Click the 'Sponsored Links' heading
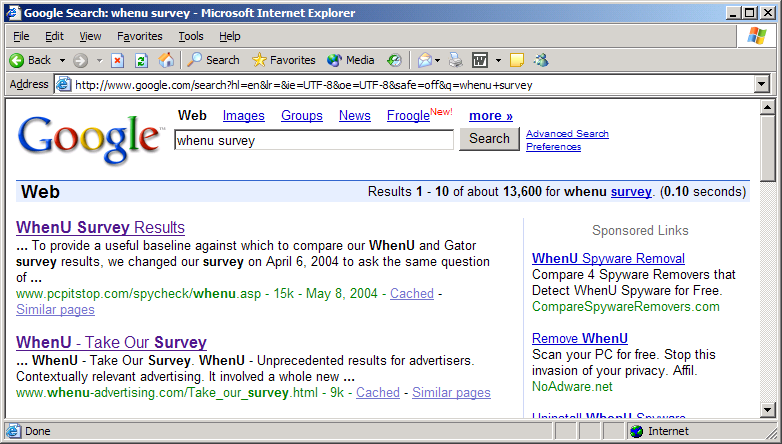Image resolution: width=782 pixels, height=444 pixels. pos(640,230)
